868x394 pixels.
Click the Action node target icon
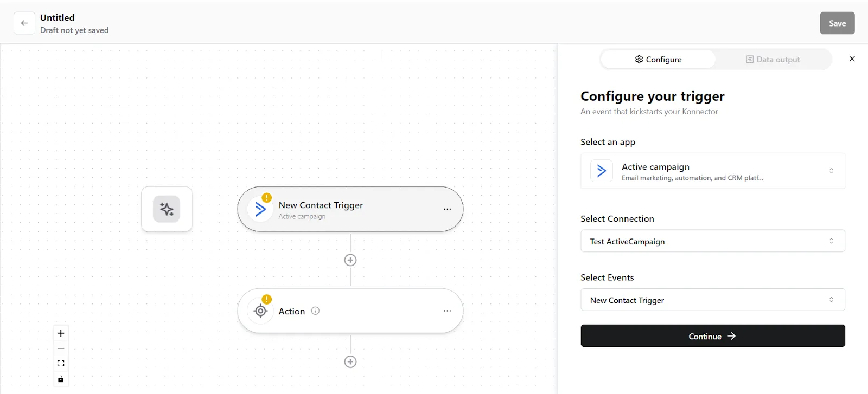260,311
